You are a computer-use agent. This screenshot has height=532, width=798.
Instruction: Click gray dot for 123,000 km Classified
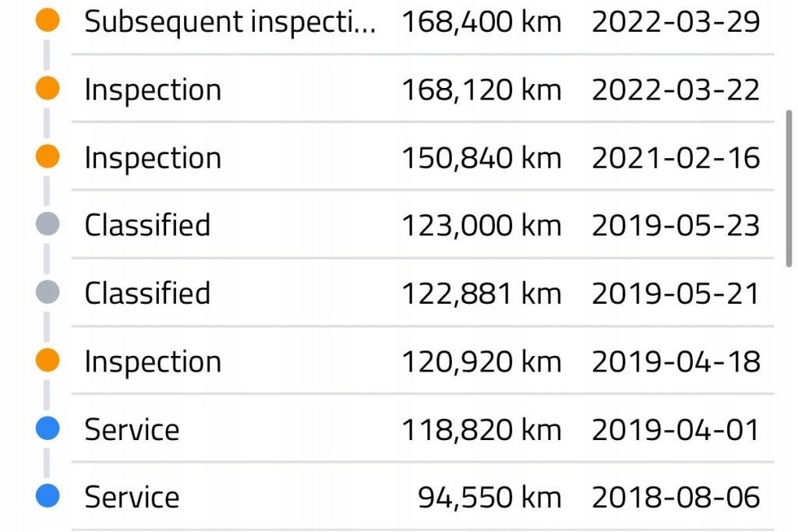48,224
